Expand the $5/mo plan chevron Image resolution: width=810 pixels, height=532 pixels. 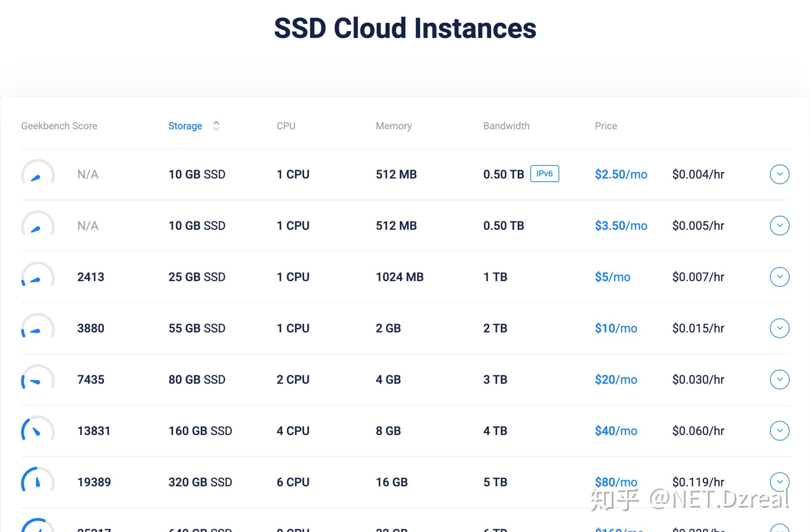tap(779, 277)
